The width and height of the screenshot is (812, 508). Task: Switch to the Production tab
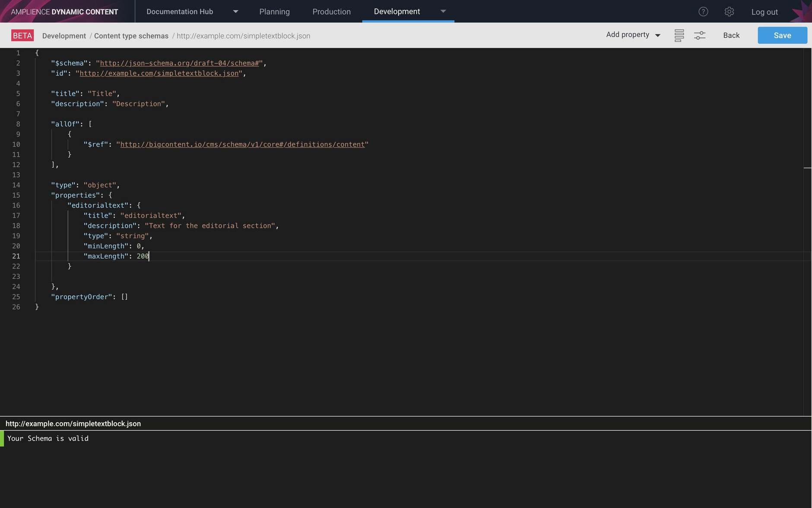point(331,12)
